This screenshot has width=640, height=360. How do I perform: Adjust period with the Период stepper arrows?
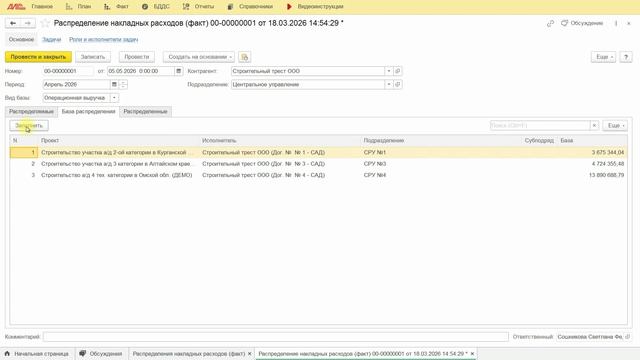pos(123,84)
